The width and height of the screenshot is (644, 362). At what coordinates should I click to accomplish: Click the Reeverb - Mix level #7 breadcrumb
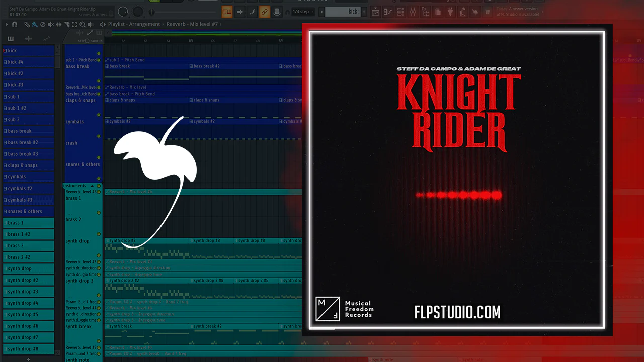[192, 24]
